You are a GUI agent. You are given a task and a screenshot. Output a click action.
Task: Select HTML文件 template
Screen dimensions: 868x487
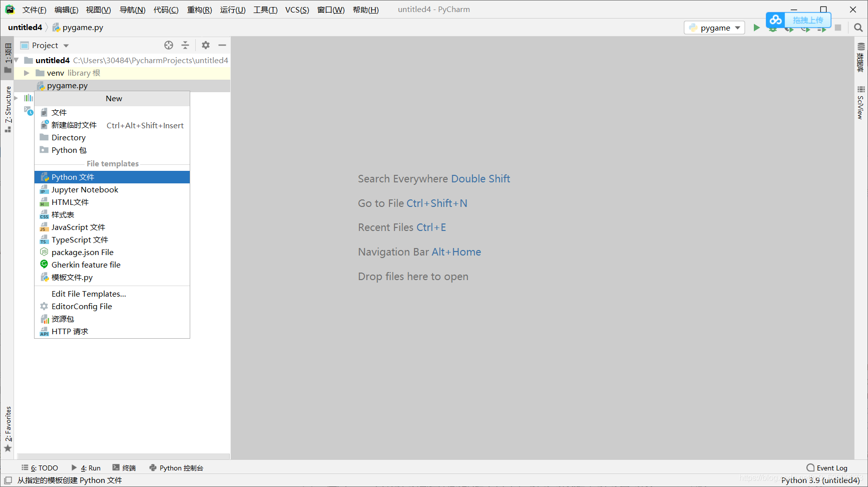pos(112,202)
